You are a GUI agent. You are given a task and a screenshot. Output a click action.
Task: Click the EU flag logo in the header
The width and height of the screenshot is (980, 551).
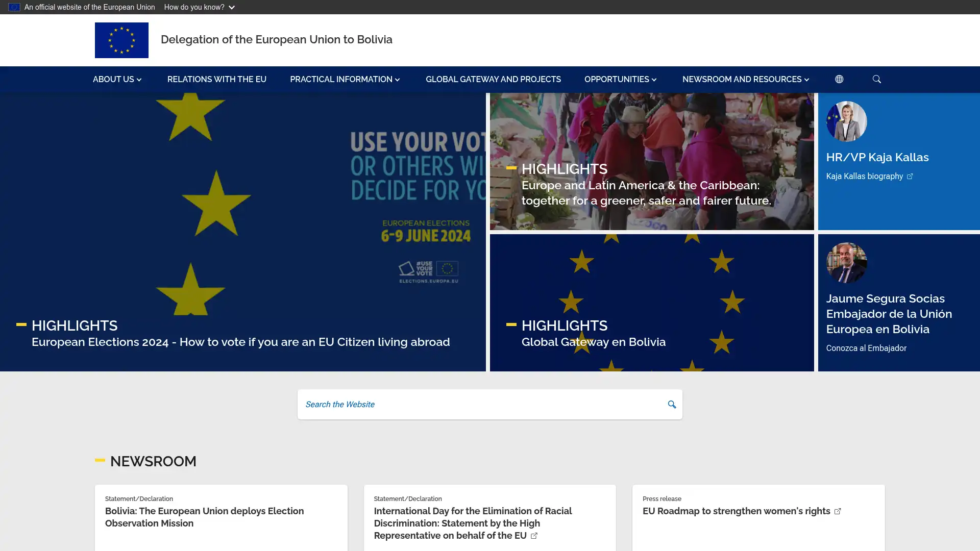point(121,40)
